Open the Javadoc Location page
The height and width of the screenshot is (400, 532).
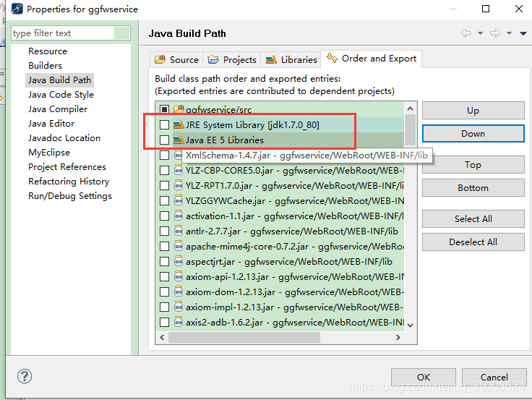click(64, 138)
